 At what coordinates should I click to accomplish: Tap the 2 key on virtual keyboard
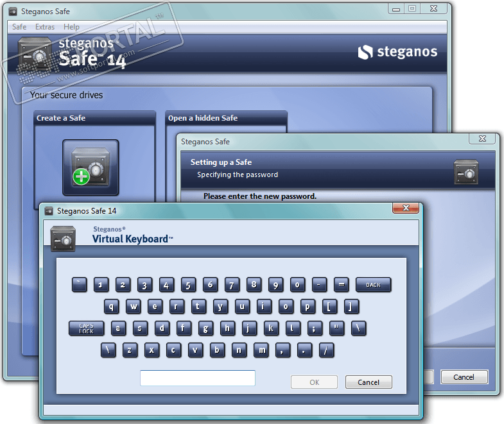pyautogui.click(x=123, y=285)
